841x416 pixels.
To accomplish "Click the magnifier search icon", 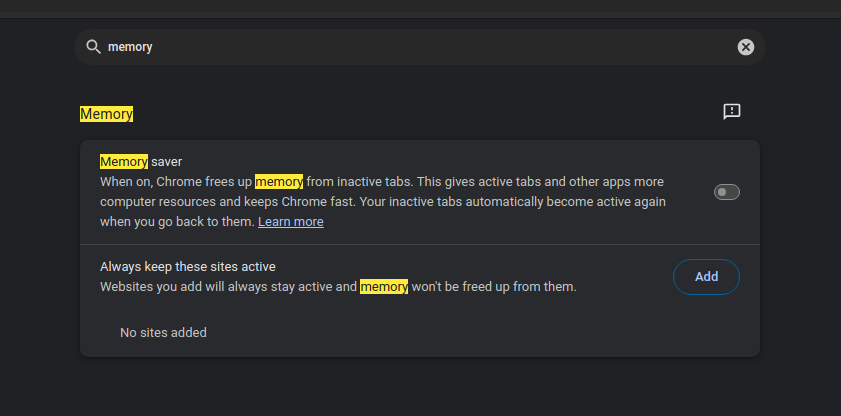I will [93, 47].
